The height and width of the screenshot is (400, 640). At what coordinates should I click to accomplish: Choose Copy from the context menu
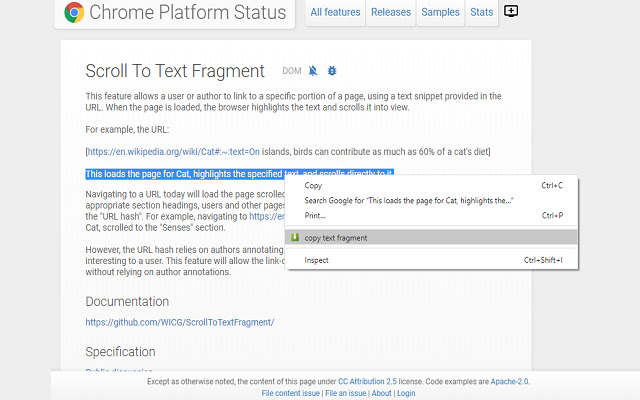(x=314, y=185)
